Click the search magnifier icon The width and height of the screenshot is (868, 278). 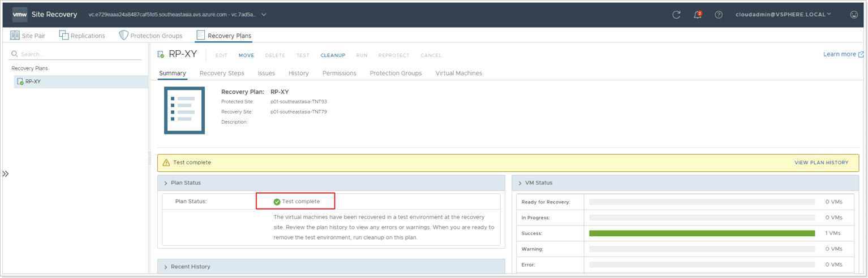(15, 54)
